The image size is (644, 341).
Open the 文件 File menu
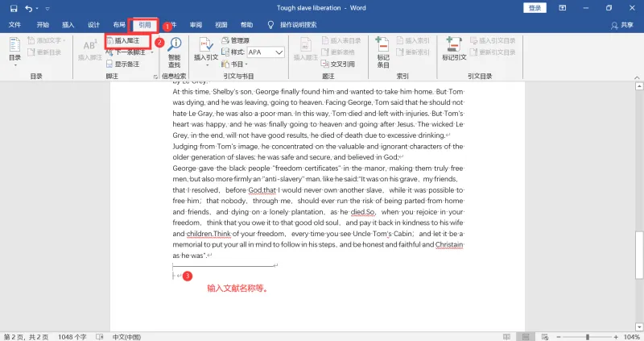14,25
